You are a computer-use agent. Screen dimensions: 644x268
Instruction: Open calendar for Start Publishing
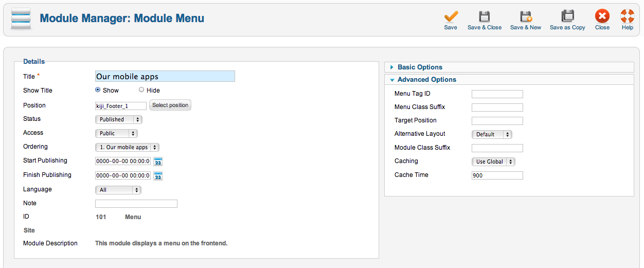pos(158,162)
